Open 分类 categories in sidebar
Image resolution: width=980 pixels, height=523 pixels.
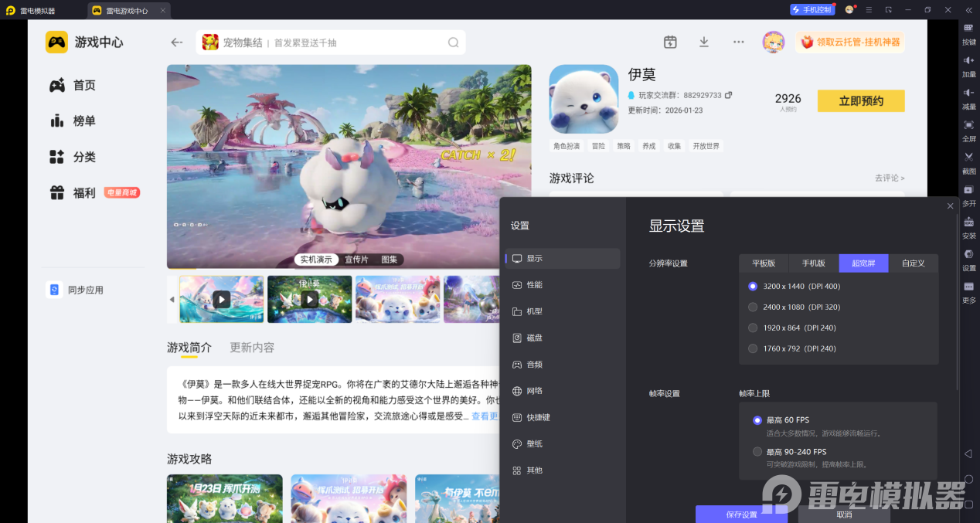73,157
